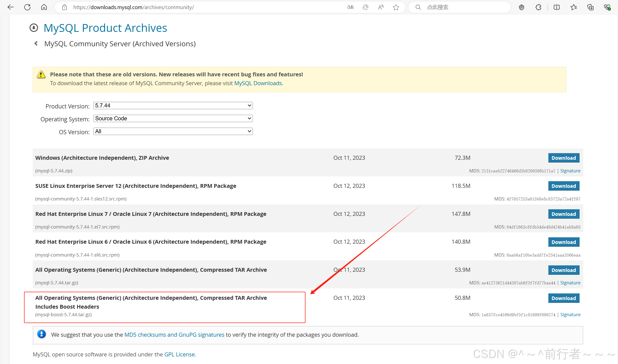Toggle split screen view icon
Screen dimensions: 618x364
(x=557, y=7)
